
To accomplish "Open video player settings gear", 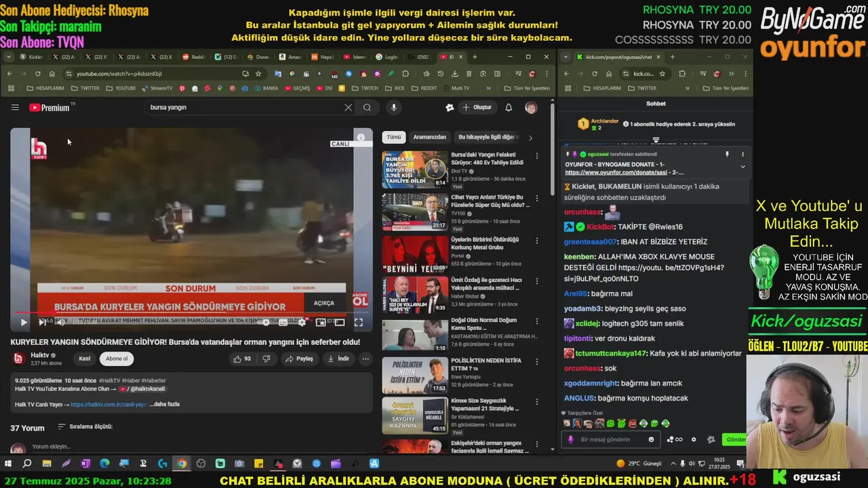I will 302,323.
